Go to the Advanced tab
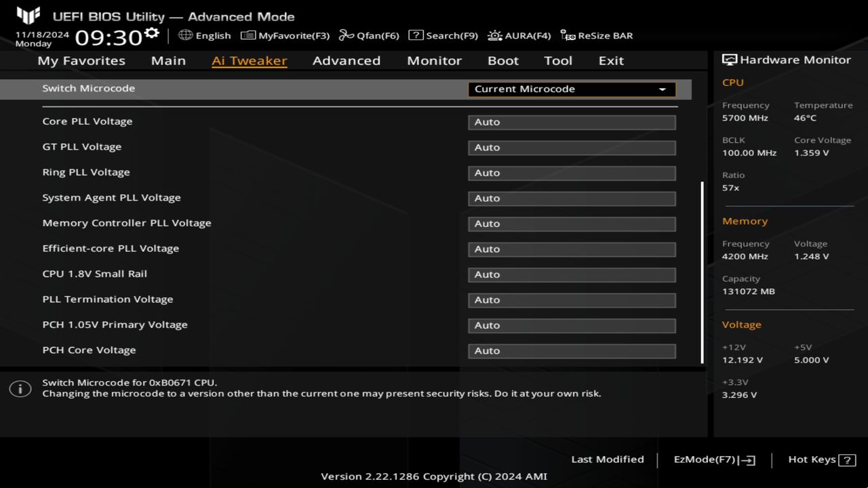868x488 pixels. [x=347, y=60]
